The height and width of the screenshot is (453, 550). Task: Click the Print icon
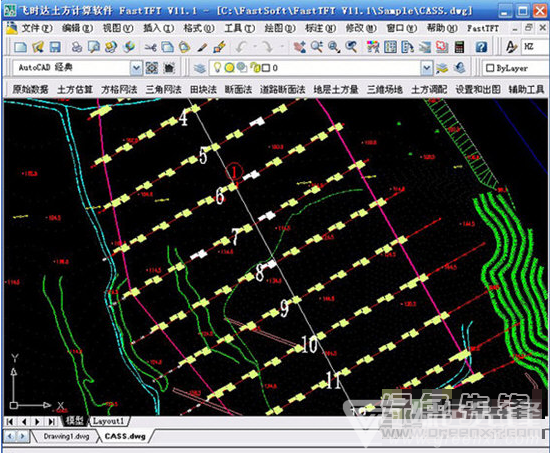pyautogui.click(x=76, y=47)
